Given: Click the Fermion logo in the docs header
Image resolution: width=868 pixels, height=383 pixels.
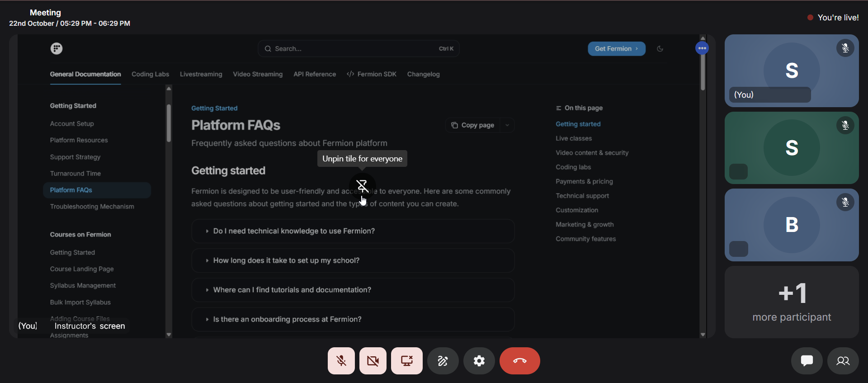Looking at the screenshot, I should [57, 48].
